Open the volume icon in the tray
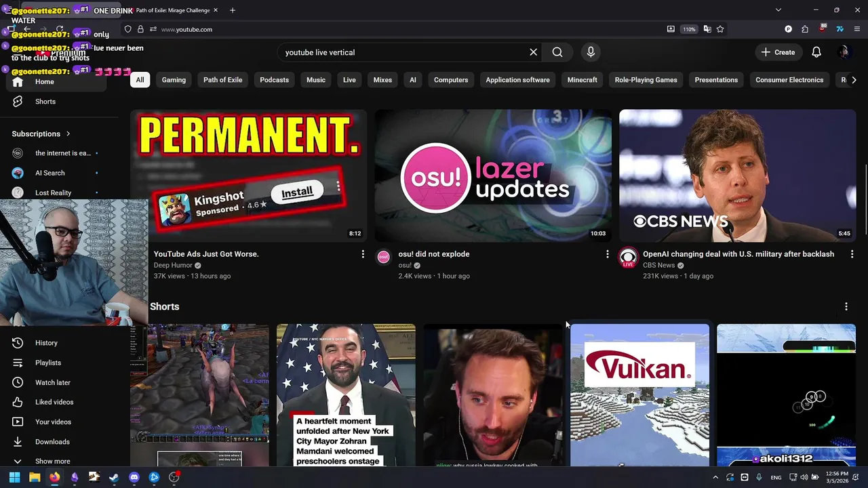 [x=804, y=477]
